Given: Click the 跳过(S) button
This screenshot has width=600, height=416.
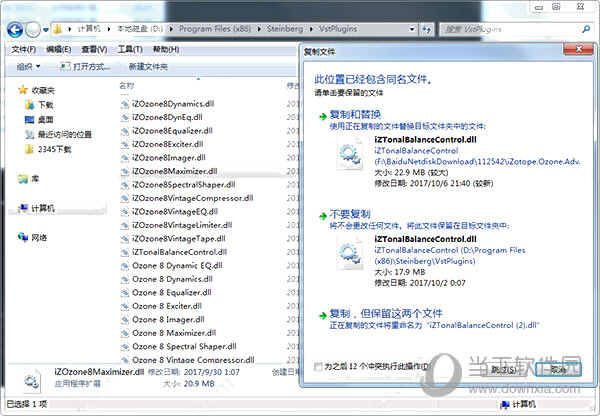Looking at the screenshot, I should tap(504, 369).
